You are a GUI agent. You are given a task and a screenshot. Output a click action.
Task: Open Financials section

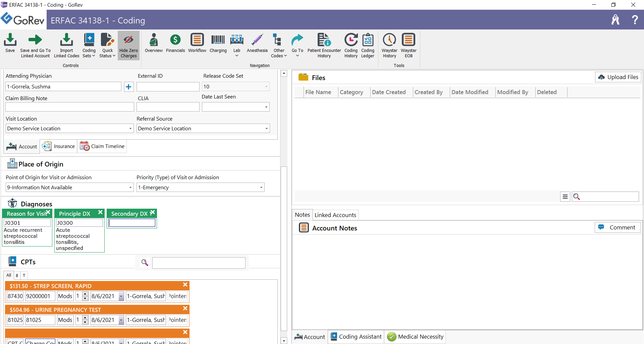pyautogui.click(x=175, y=43)
